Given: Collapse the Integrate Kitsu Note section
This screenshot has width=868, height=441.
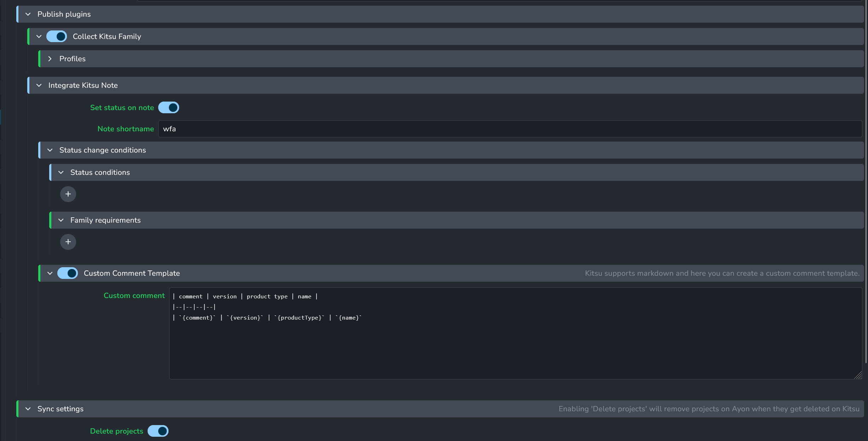Looking at the screenshot, I should pos(39,85).
